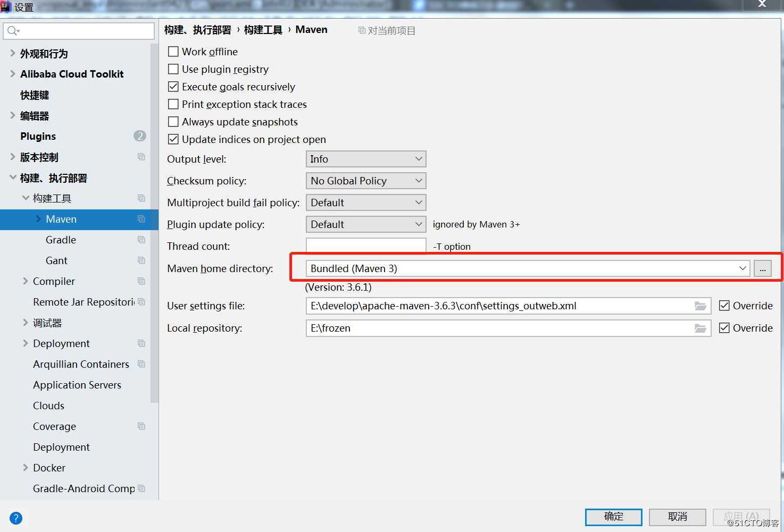
Task: Click the project-level icon beside Arquillian Containers
Action: 141,364
